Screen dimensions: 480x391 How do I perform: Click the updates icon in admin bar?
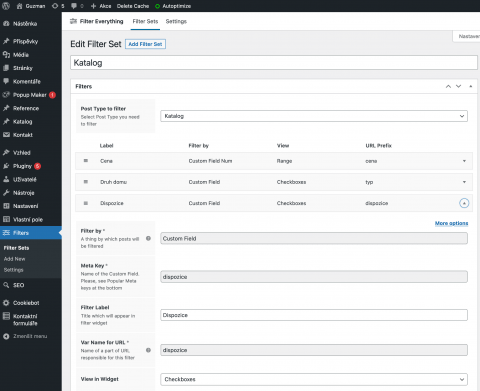(55, 6)
